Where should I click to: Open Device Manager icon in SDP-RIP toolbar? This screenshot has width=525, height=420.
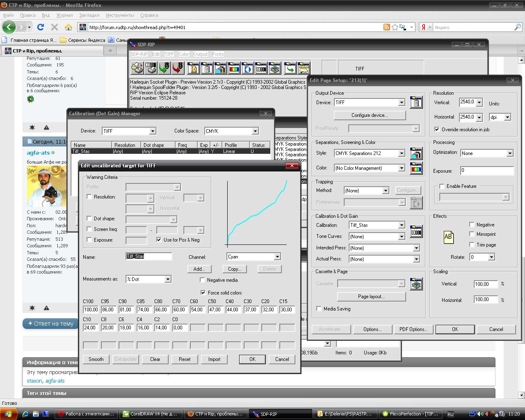207,68
